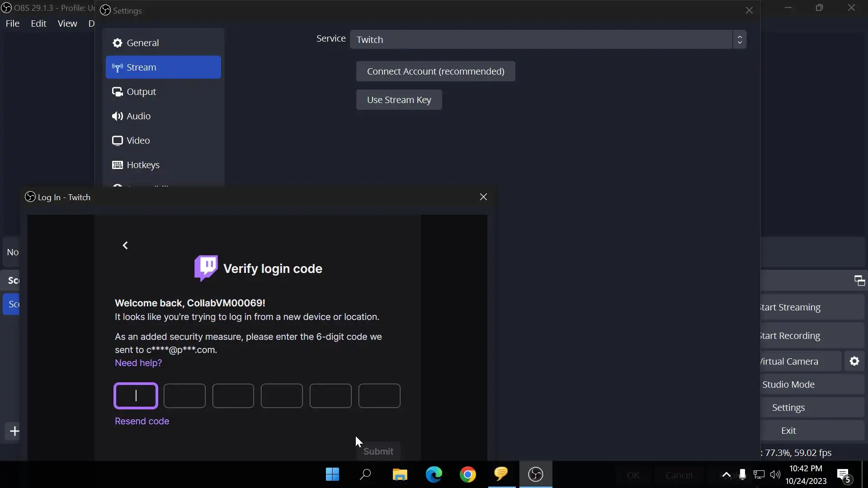Click Use Stream Key button
This screenshot has height=488, width=868.
399,100
